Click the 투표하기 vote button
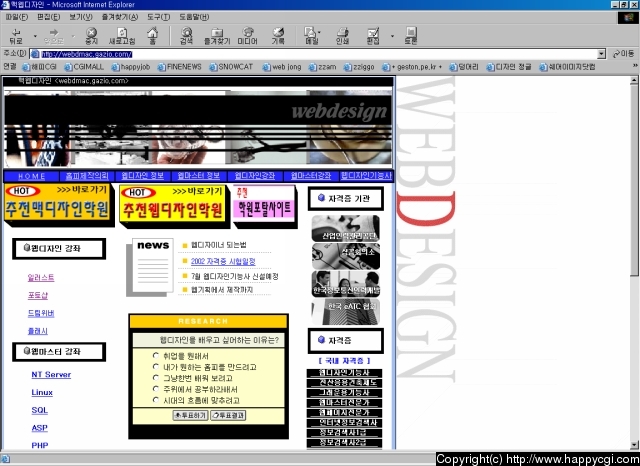Image resolution: width=640 pixels, height=466 pixels. (191, 415)
